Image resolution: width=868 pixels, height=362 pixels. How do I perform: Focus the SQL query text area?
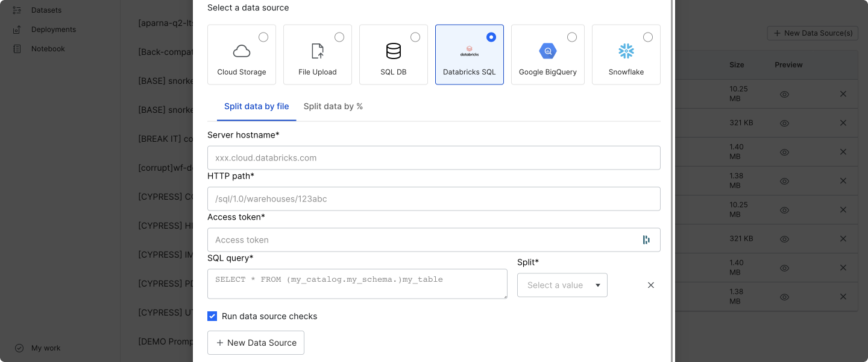click(357, 284)
